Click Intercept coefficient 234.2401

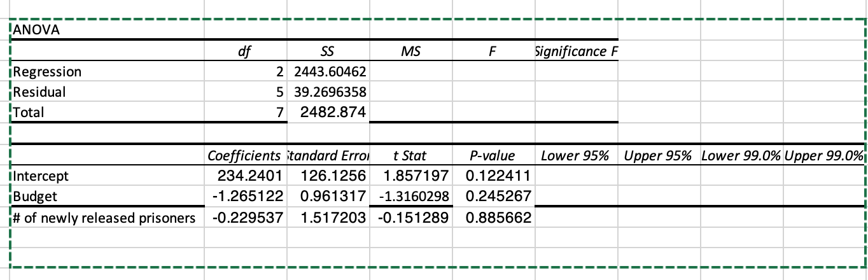pyautogui.click(x=246, y=175)
